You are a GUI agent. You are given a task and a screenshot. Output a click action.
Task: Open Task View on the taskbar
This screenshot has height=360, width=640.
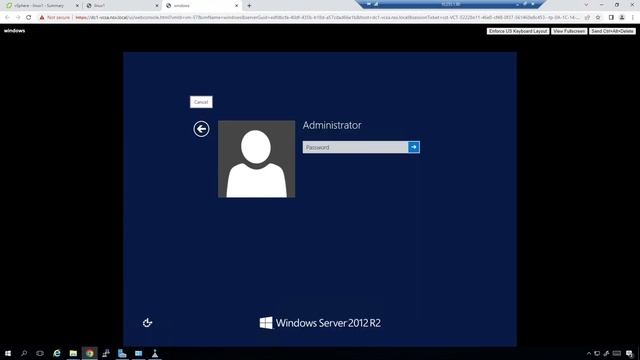tap(40, 353)
